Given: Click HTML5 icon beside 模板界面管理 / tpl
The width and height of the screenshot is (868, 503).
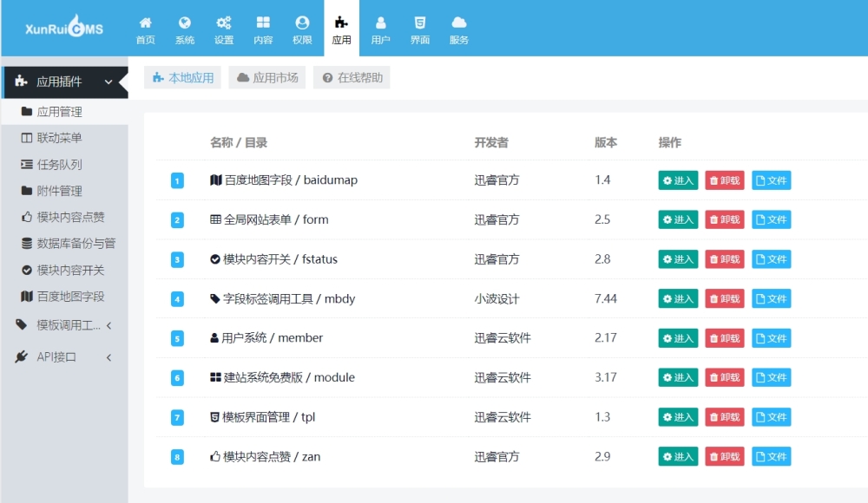Looking at the screenshot, I should [214, 417].
